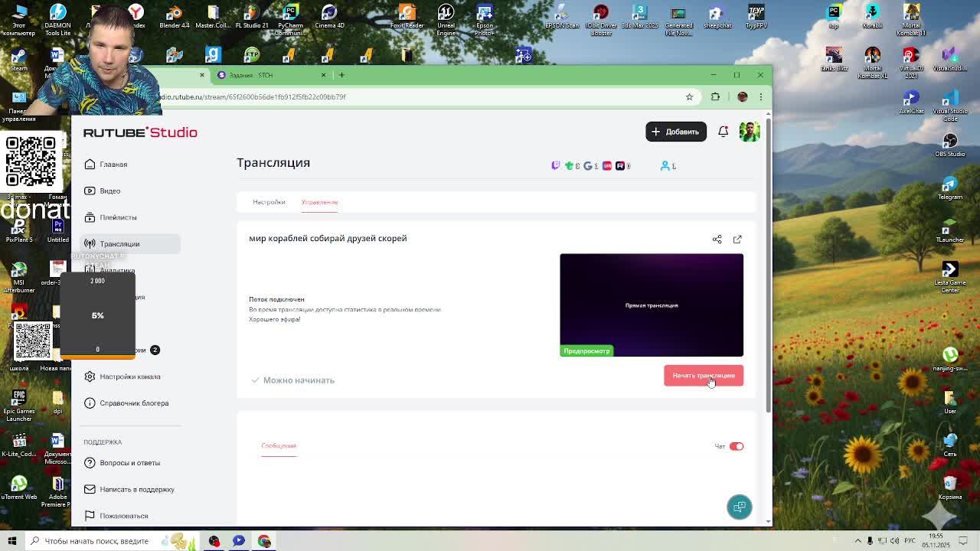The width and height of the screenshot is (980, 551).
Task: Click Написать в поддержку
Action: [136, 490]
